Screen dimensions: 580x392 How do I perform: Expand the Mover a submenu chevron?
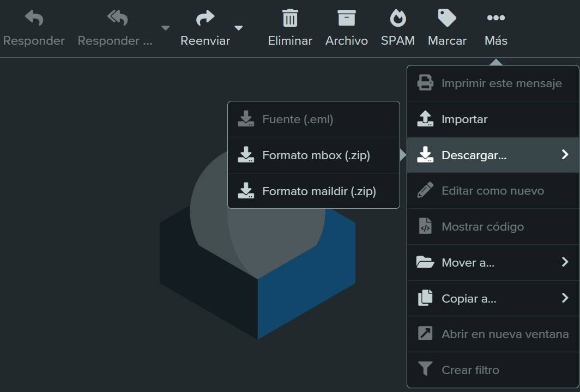point(565,262)
